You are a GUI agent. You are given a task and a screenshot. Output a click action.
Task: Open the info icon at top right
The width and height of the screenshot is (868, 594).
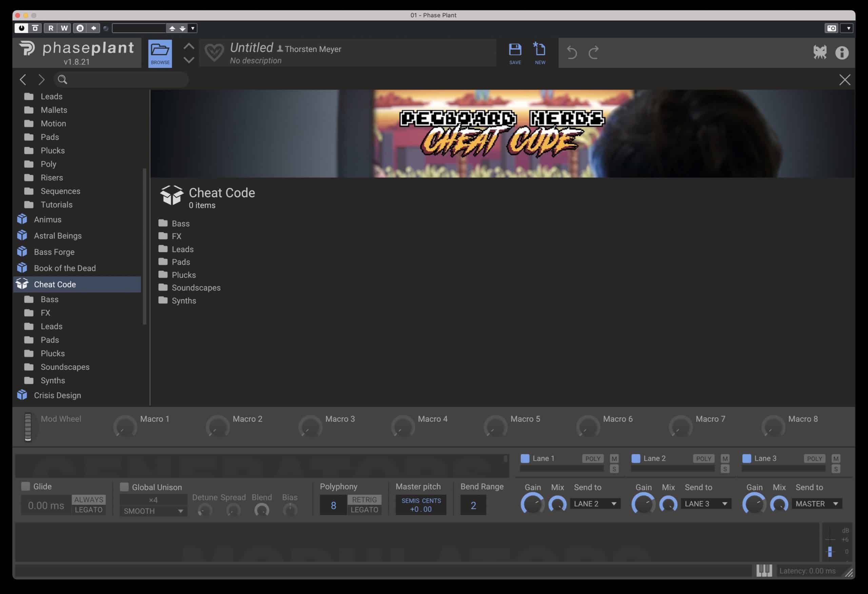pos(842,53)
